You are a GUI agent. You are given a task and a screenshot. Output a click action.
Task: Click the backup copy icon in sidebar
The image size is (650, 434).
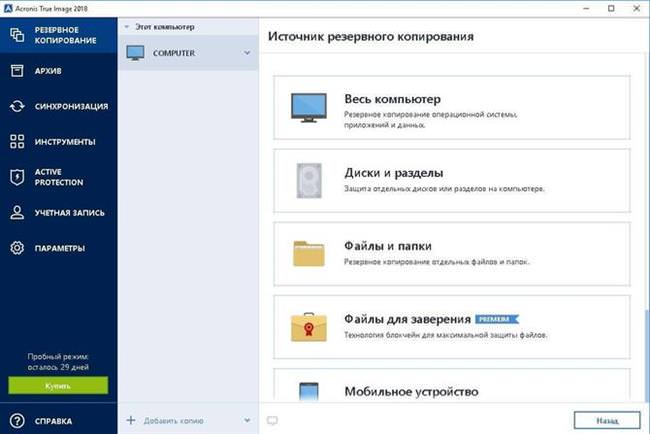(17, 35)
